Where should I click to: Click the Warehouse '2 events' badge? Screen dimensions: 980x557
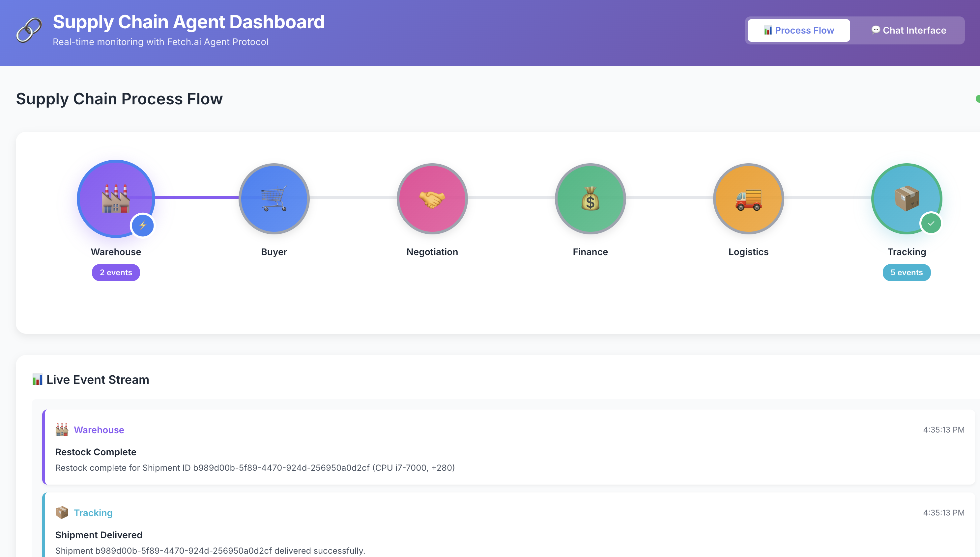[116, 272]
